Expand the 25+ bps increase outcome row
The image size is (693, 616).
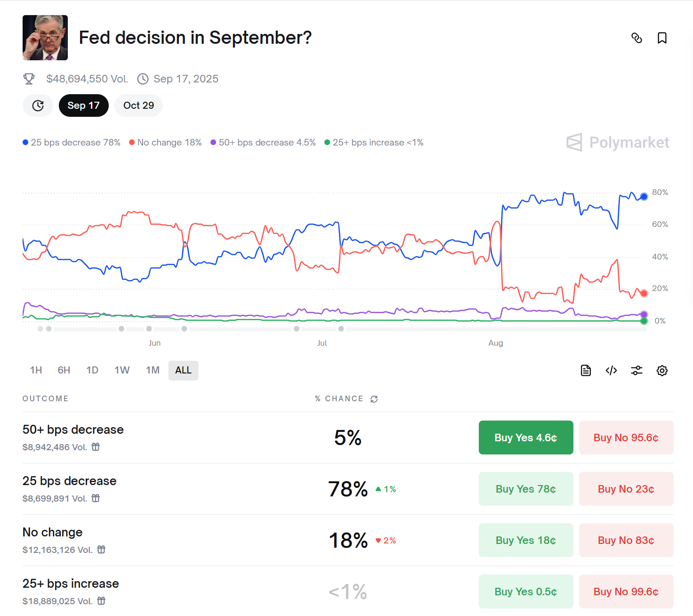[71, 584]
